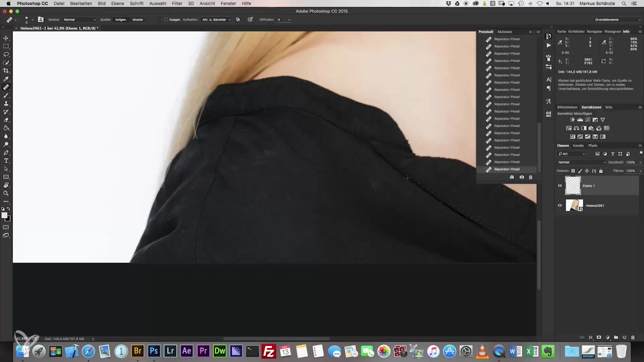
Task: Expand the Grundelemente workspace dropdown
Action: [x=617, y=20]
